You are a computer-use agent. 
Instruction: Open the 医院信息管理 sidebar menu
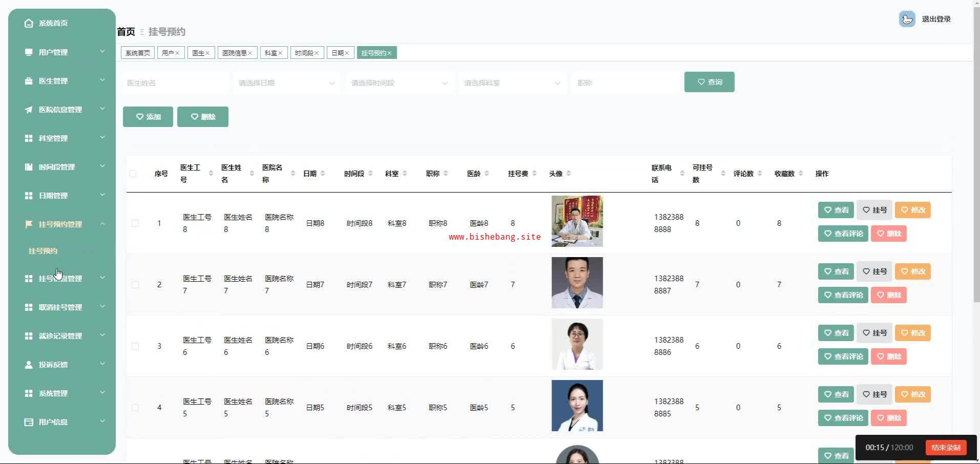click(x=62, y=110)
